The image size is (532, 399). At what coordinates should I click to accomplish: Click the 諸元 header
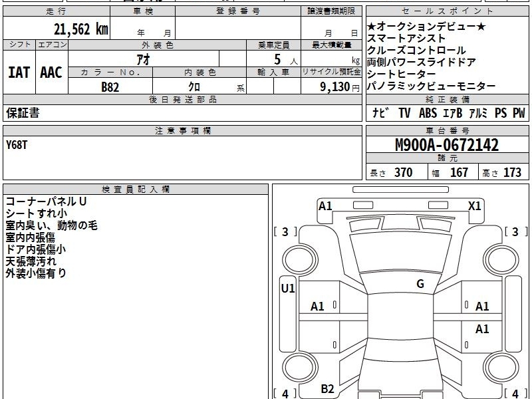(447, 158)
